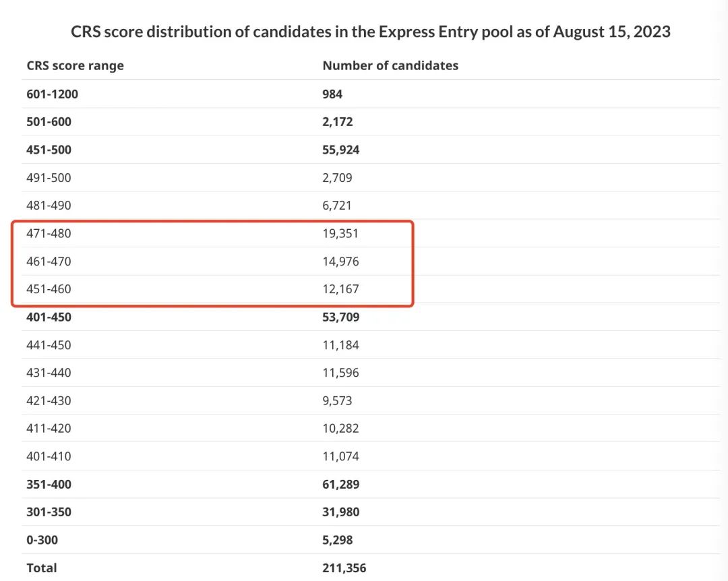Image resolution: width=728 pixels, height=581 pixels.
Task: Click the 461-470 score range row
Action: [371, 261]
